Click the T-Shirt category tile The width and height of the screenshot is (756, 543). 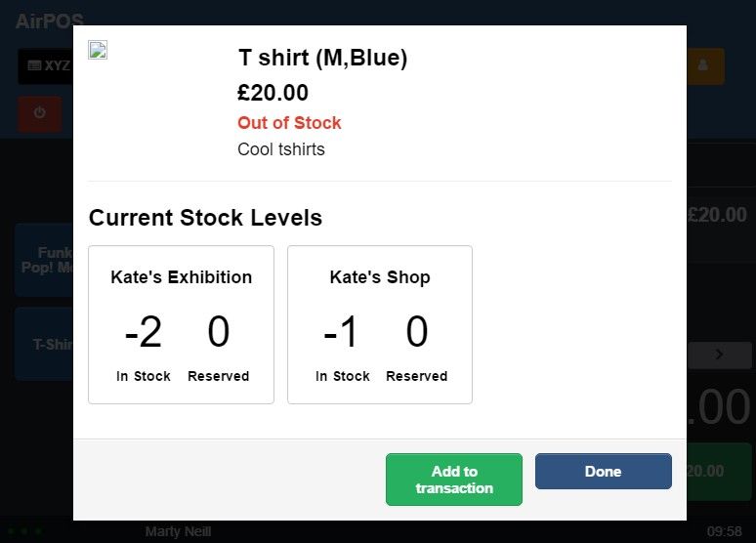tap(44, 344)
